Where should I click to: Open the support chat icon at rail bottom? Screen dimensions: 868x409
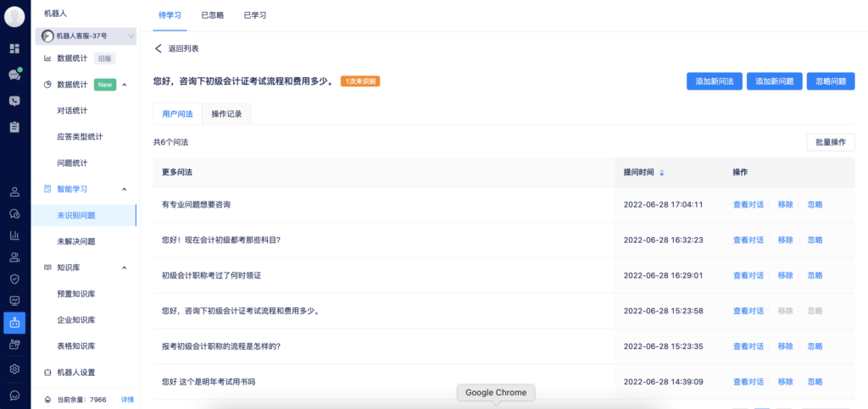(x=15, y=395)
